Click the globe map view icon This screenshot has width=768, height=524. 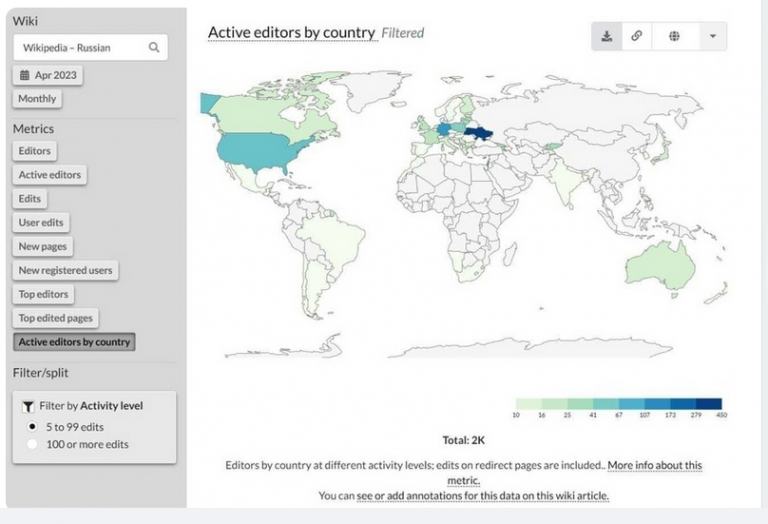coord(674,36)
